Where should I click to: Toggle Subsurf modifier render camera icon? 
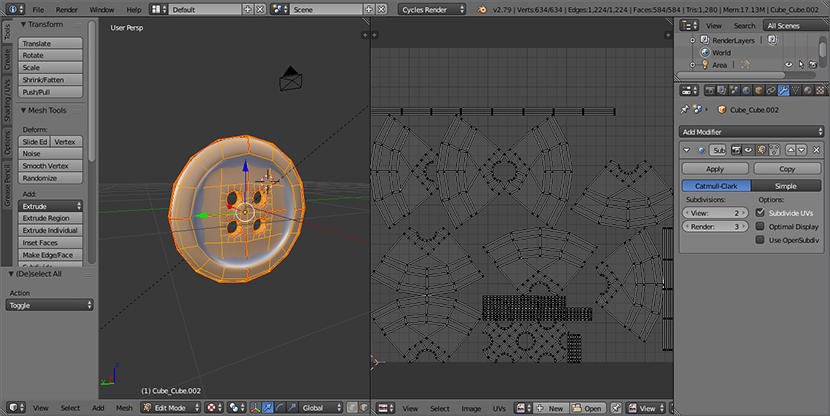(736, 150)
